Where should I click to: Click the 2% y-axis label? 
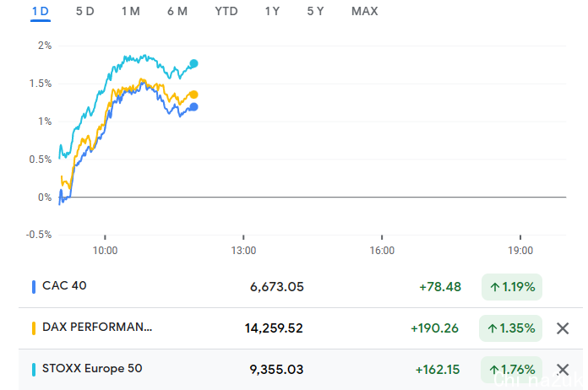[45, 46]
